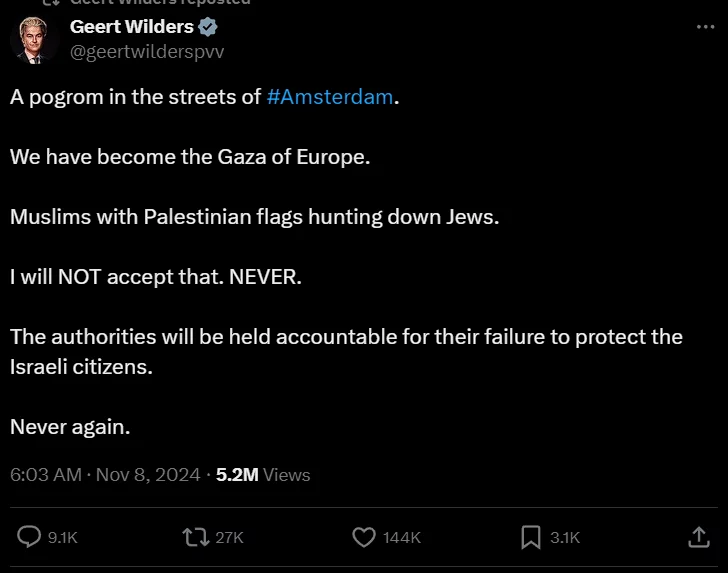The width and height of the screenshot is (728, 573).
Task: Click the "I will NOT accept that" line
Action: (155, 277)
